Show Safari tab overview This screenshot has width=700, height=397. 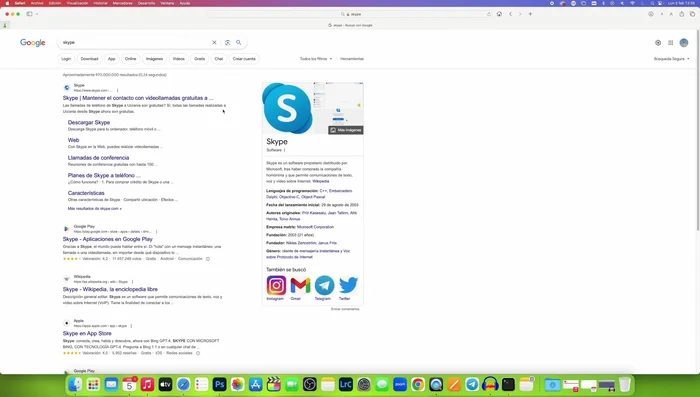[692, 14]
